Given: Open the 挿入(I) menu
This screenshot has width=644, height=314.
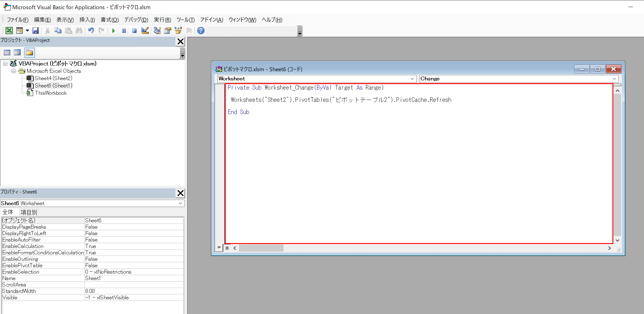Looking at the screenshot, I should 87,20.
